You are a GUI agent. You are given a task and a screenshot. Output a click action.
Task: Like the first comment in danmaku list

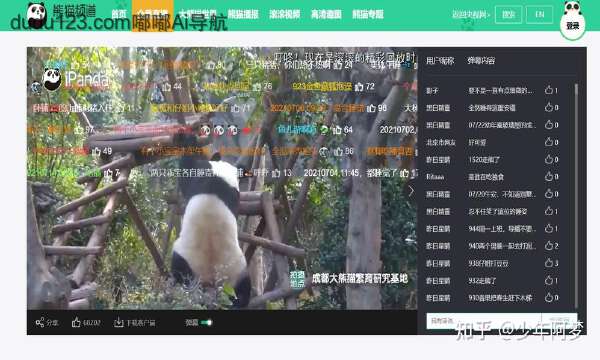(549, 90)
